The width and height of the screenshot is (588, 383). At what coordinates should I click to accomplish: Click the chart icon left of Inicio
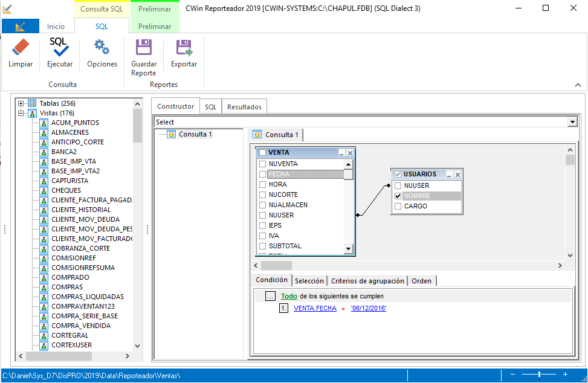tap(19, 26)
